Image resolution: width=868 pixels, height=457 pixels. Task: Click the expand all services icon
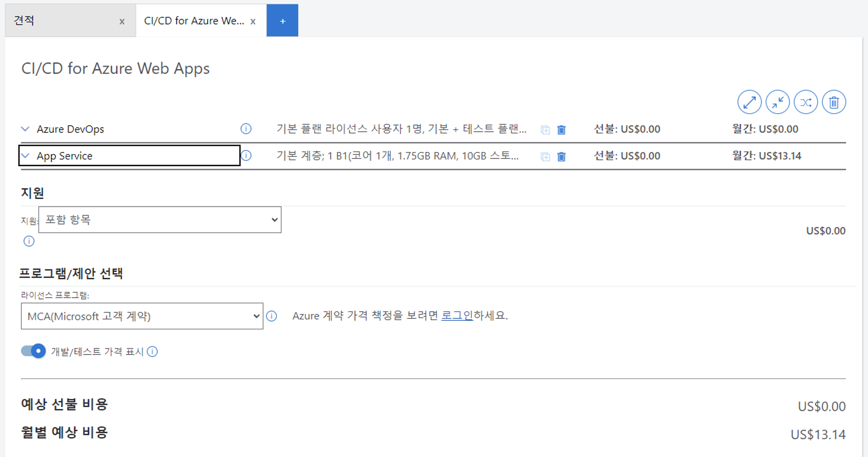coord(749,102)
